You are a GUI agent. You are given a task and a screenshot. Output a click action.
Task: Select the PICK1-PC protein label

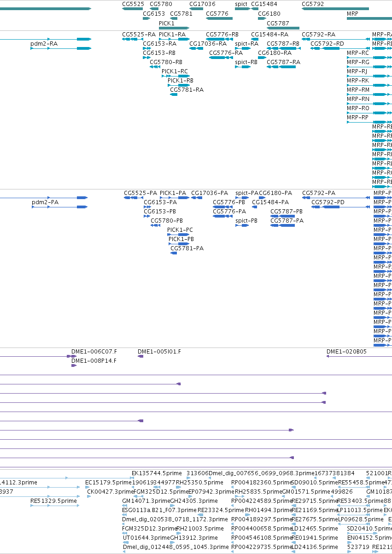(x=180, y=230)
